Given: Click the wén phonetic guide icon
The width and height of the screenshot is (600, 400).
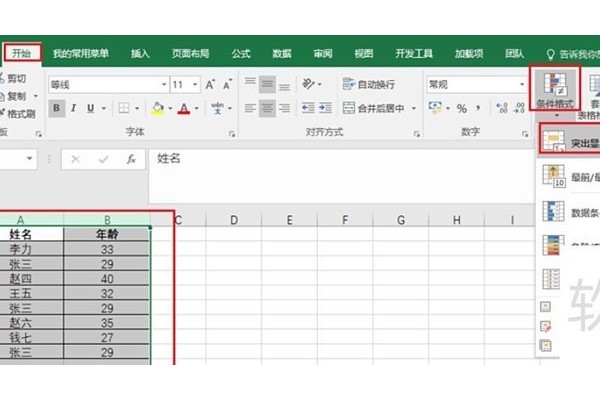Looking at the screenshot, I should [217, 108].
